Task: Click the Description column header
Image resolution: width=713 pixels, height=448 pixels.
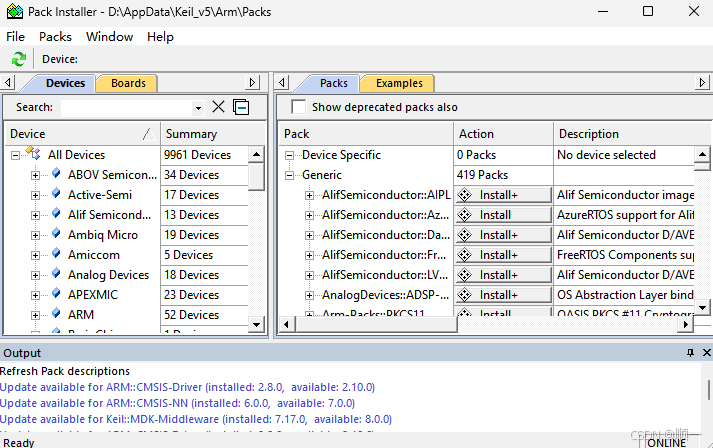Action: click(x=632, y=134)
